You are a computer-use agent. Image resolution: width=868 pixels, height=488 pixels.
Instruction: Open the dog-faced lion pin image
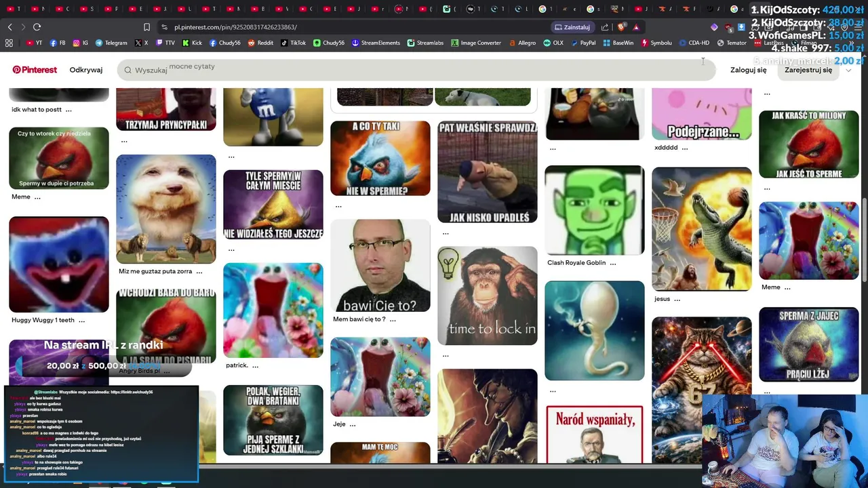click(x=166, y=209)
